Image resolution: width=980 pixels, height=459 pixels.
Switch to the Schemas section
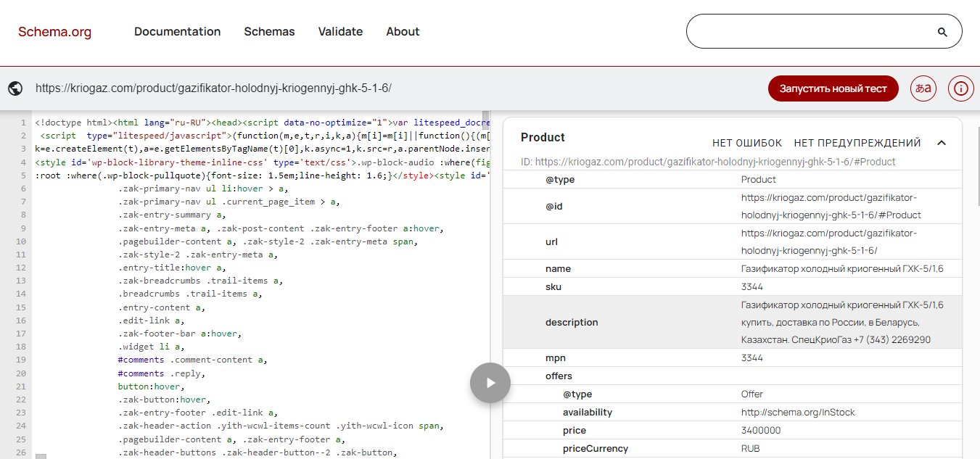pyautogui.click(x=269, y=31)
